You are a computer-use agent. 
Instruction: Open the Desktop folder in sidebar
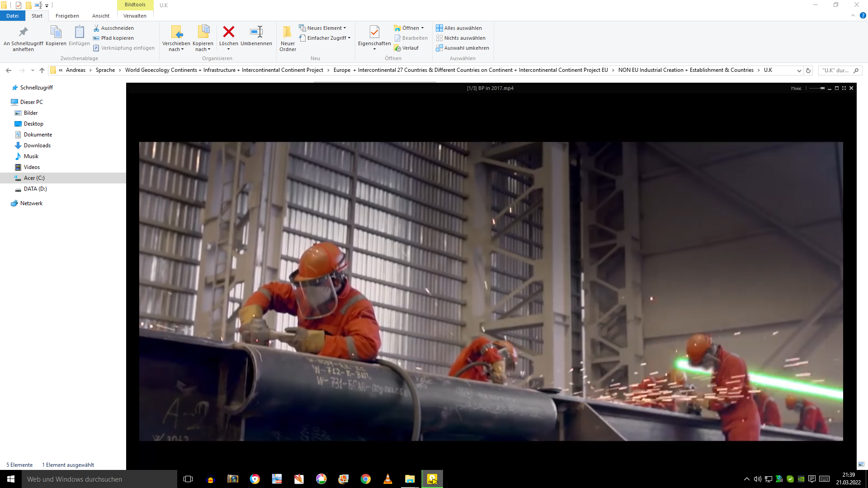point(33,124)
